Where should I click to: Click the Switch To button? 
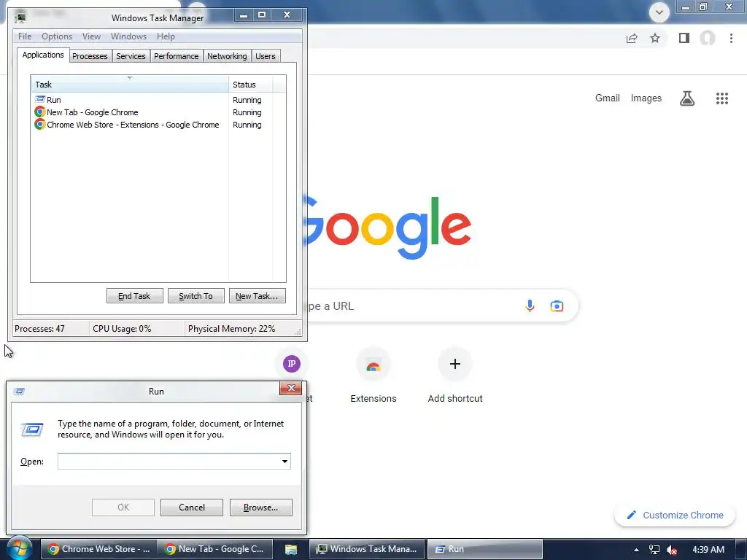[x=196, y=296]
